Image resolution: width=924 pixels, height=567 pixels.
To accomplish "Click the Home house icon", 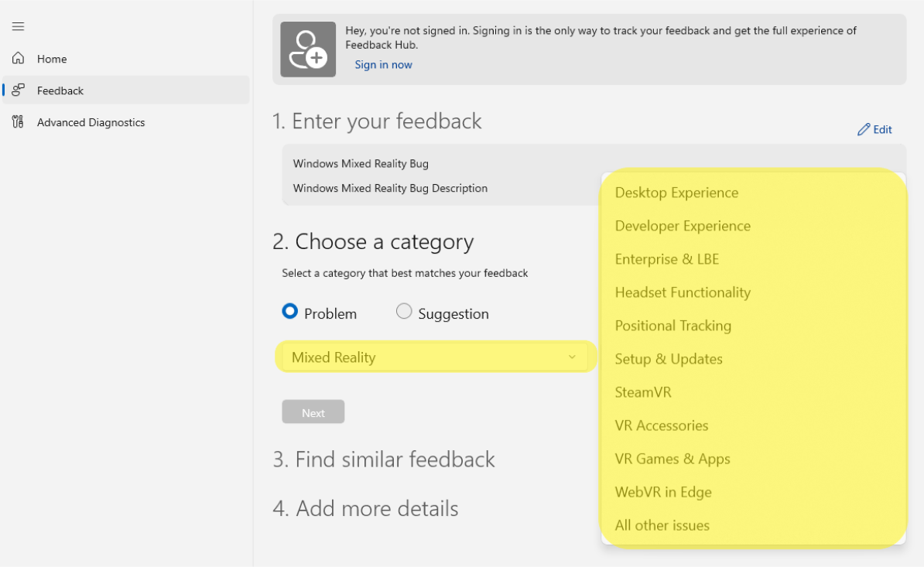I will click(19, 58).
